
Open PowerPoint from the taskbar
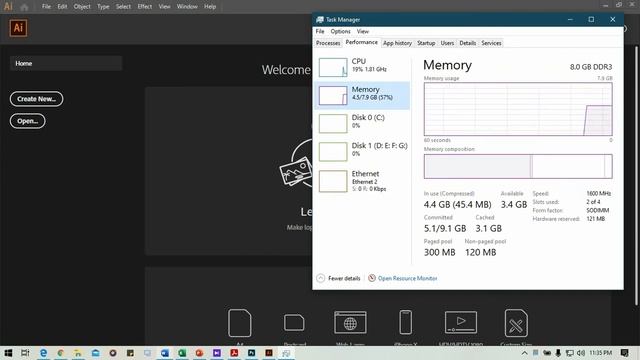pos(199,353)
